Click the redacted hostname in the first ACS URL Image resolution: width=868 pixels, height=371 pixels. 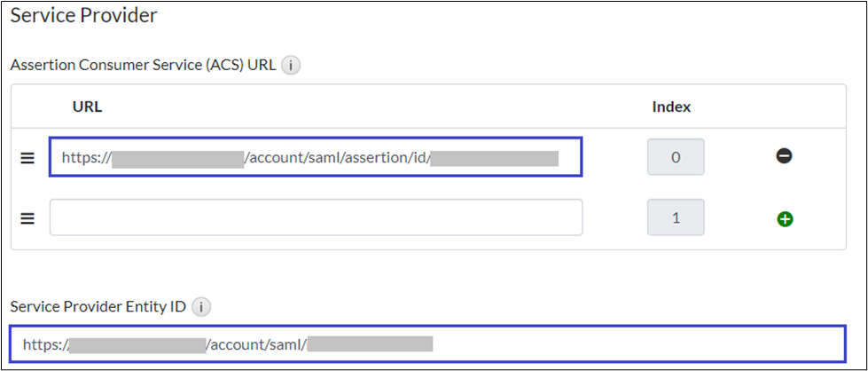click(x=177, y=159)
